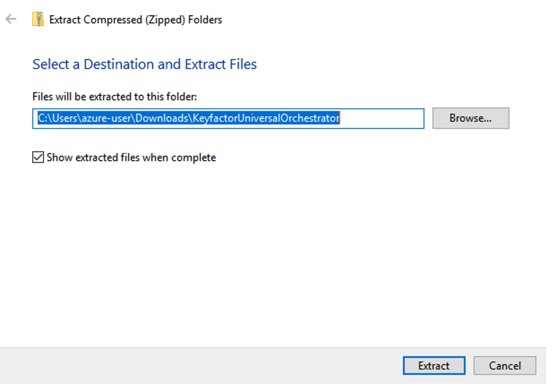Screen dimensions: 557x392
Task: Click 'azure-user' within the destination path
Action: point(108,119)
